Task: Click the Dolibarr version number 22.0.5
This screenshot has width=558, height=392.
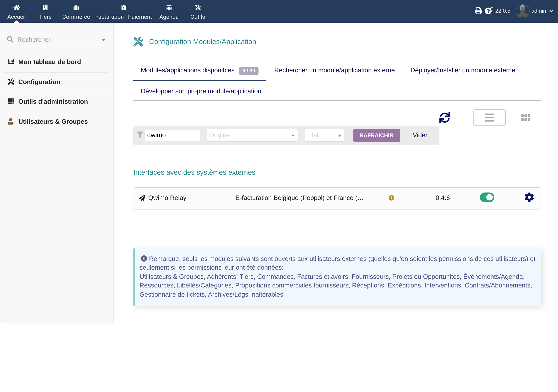Action: (x=503, y=11)
